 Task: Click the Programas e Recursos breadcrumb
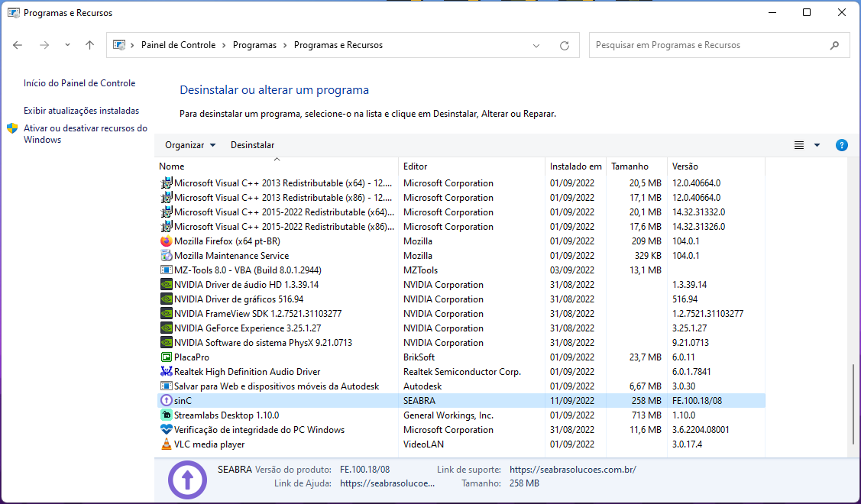coord(338,45)
